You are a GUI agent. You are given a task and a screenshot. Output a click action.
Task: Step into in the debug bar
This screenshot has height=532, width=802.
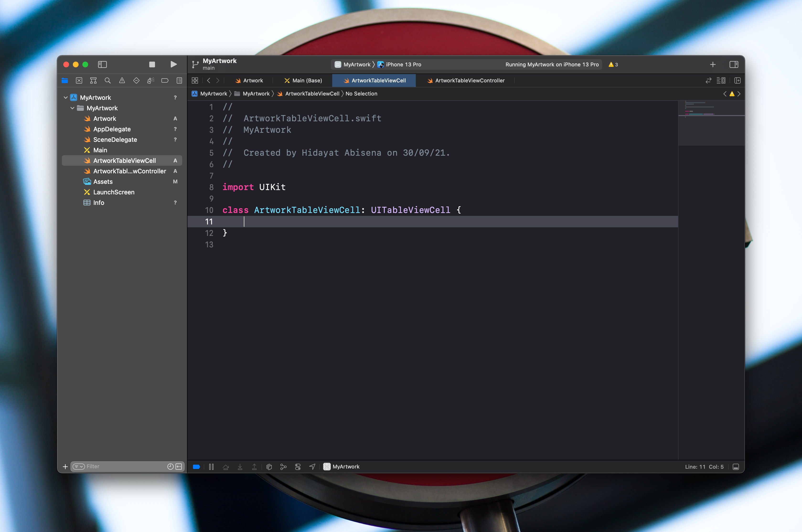(x=240, y=467)
